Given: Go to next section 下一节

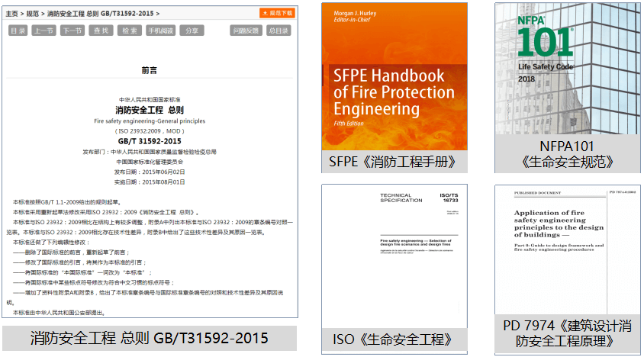Looking at the screenshot, I should [72, 31].
